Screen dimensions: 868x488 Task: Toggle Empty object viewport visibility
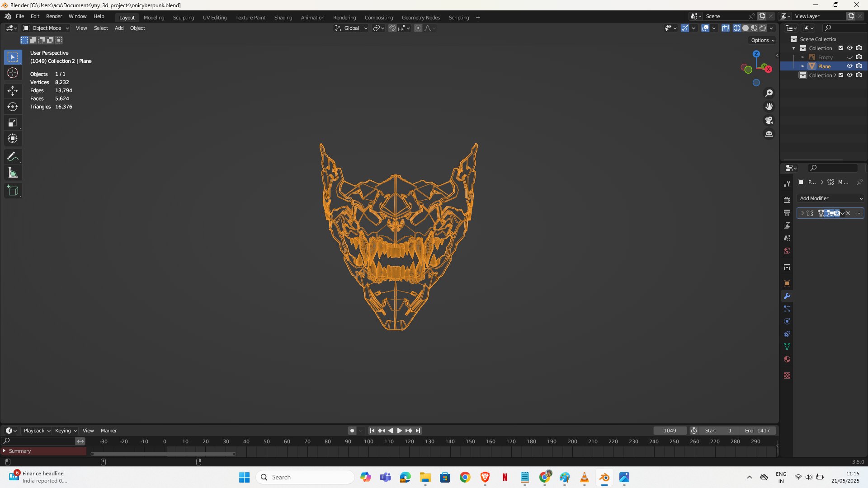tap(849, 57)
